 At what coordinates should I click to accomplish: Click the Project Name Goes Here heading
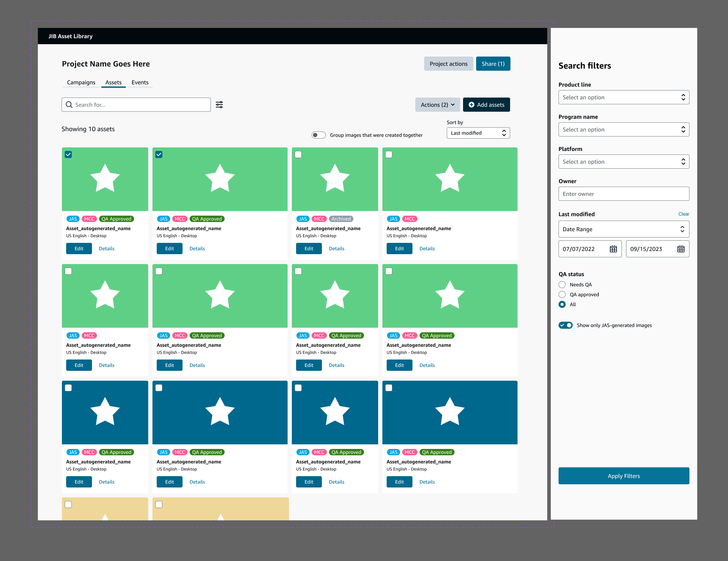click(x=106, y=64)
